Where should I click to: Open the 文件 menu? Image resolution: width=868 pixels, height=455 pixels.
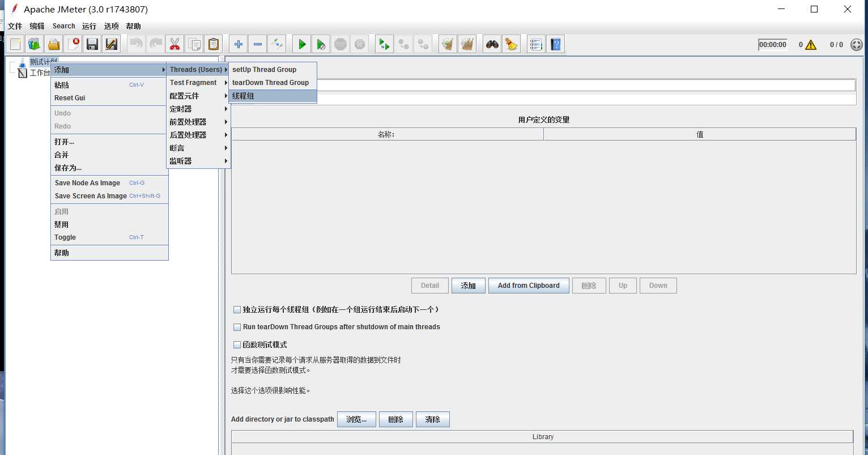click(x=15, y=26)
